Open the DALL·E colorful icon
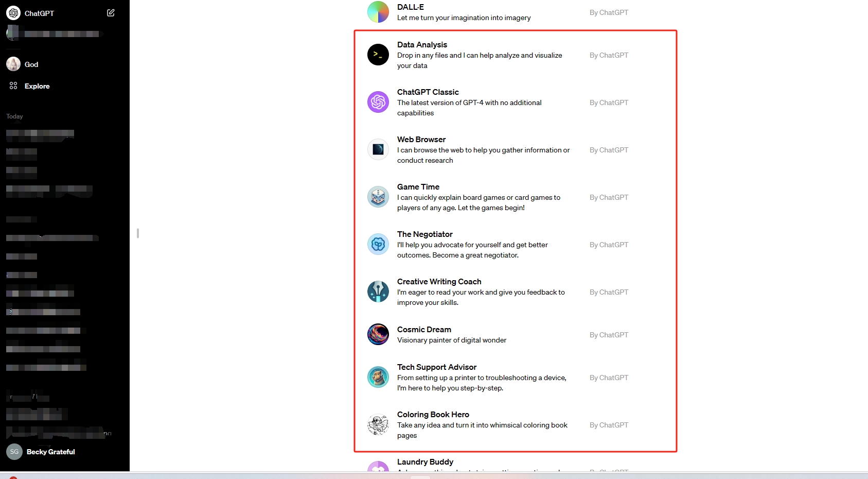This screenshot has height=479, width=868. point(378,12)
